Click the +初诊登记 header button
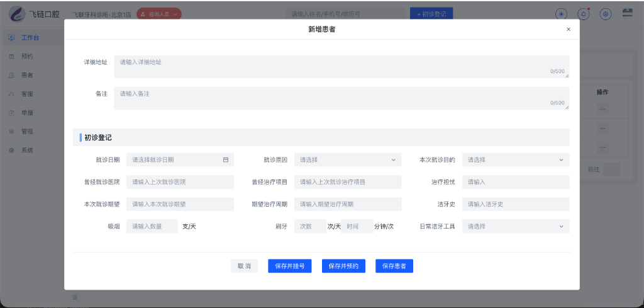644x308 pixels. pyautogui.click(x=431, y=14)
